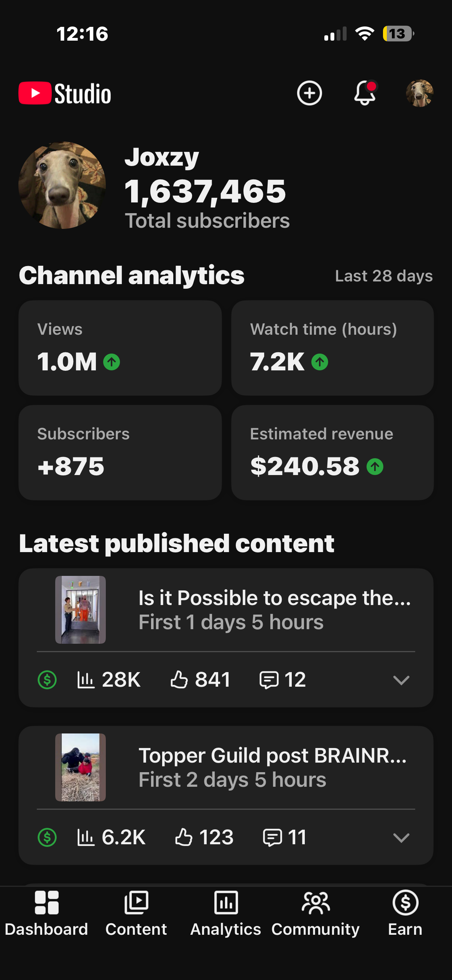
Task: Expand the 'Is it Possible to escape' video stats
Action: tap(401, 680)
